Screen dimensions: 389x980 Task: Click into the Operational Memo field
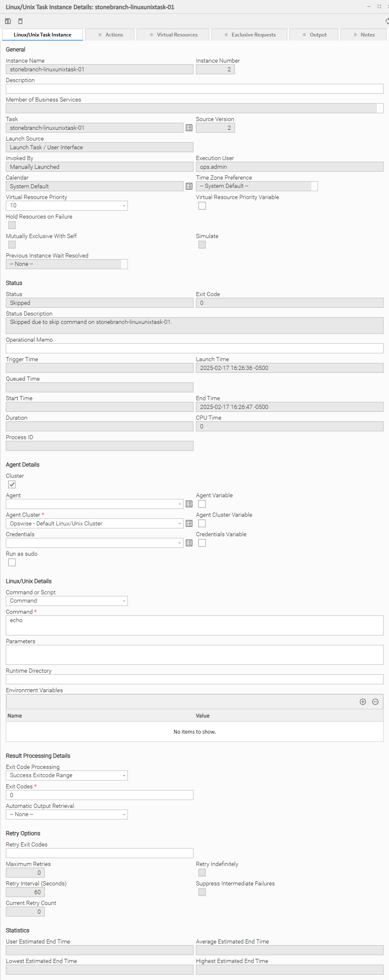click(x=194, y=348)
